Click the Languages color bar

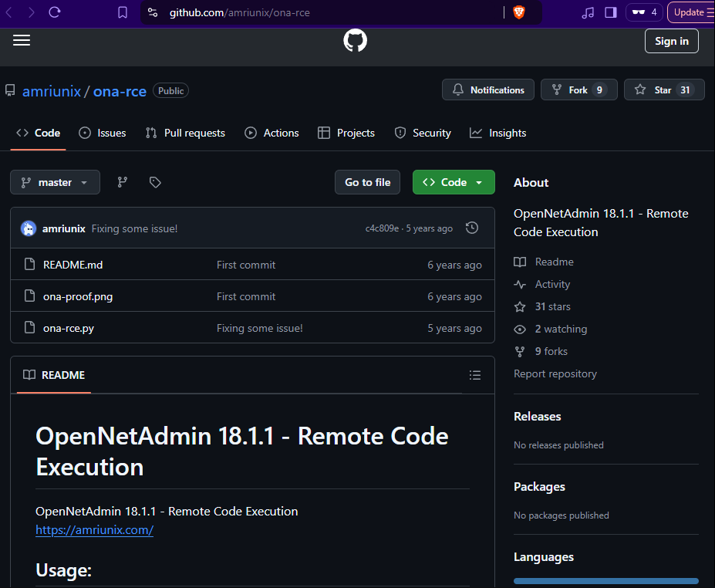pos(605,580)
